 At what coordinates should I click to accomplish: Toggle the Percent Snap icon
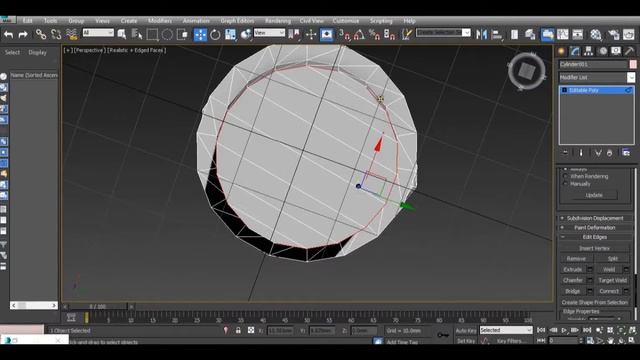point(374,35)
